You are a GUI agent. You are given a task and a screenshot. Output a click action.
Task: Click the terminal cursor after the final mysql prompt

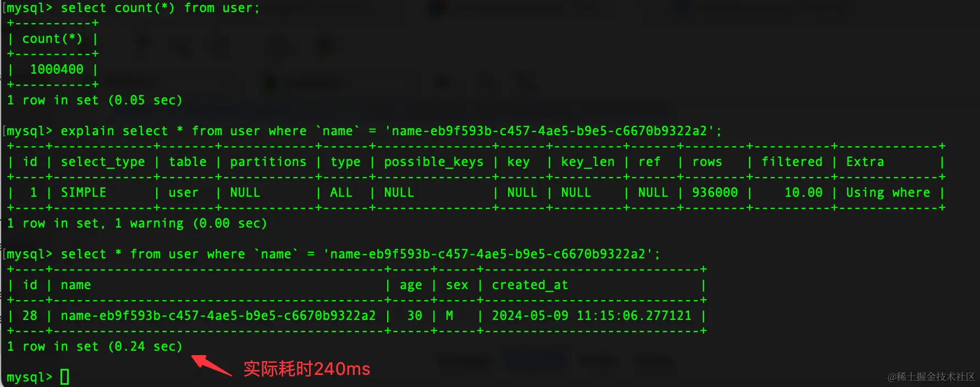coord(65,377)
